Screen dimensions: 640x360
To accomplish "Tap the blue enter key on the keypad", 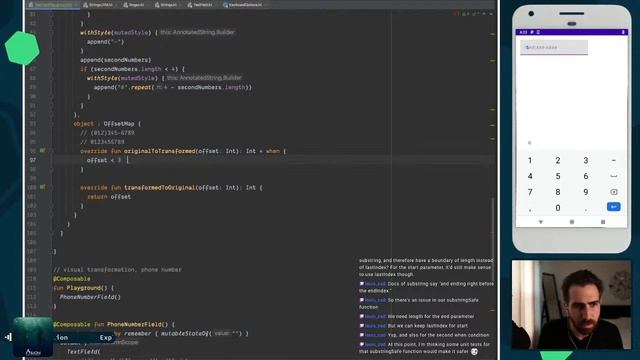I will click(x=613, y=207).
